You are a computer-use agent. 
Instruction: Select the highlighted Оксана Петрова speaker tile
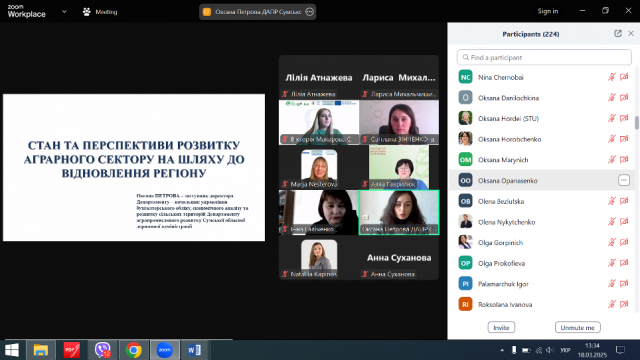[399, 212]
